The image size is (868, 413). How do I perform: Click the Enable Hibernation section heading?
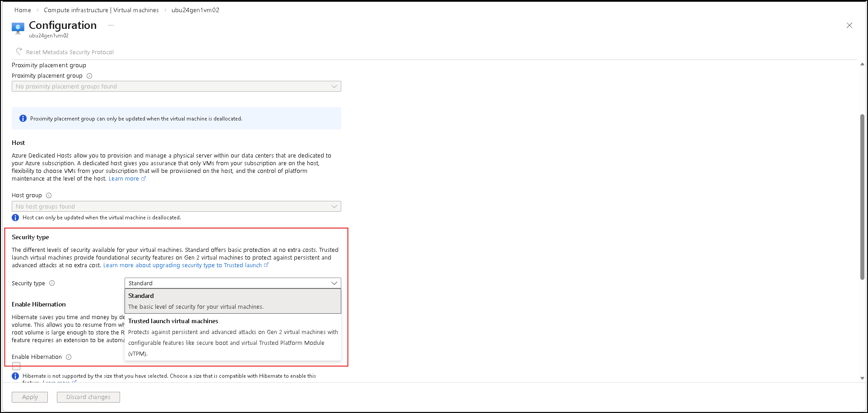coord(39,304)
